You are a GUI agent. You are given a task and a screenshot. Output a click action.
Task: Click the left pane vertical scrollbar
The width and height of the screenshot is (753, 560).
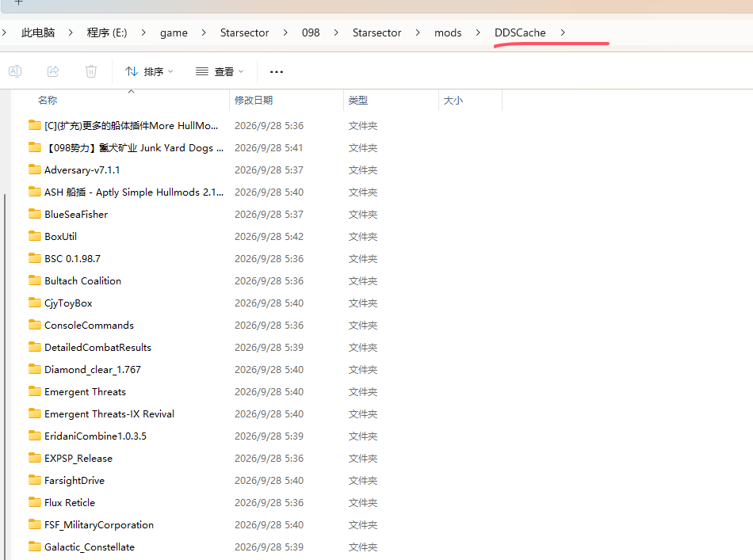pyautogui.click(x=5, y=377)
